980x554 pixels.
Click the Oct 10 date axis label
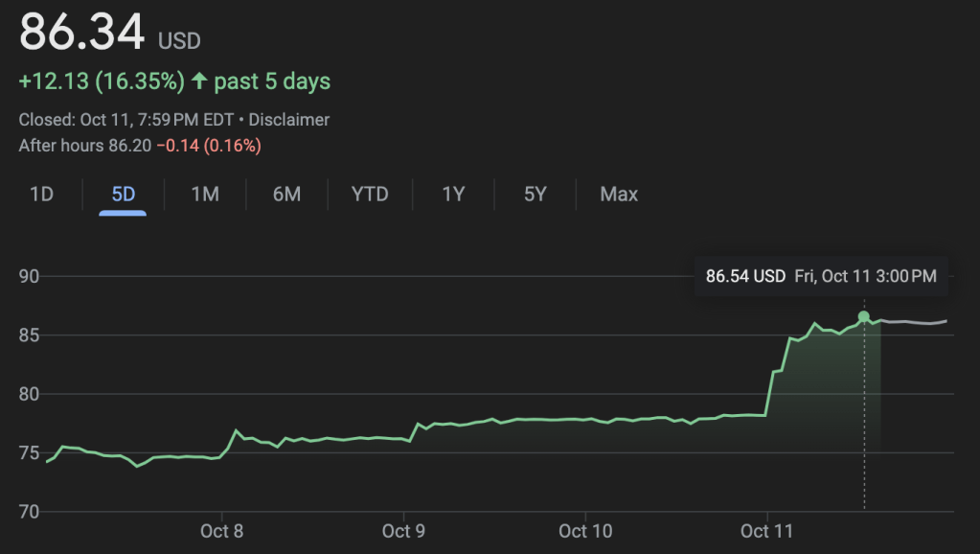click(585, 531)
